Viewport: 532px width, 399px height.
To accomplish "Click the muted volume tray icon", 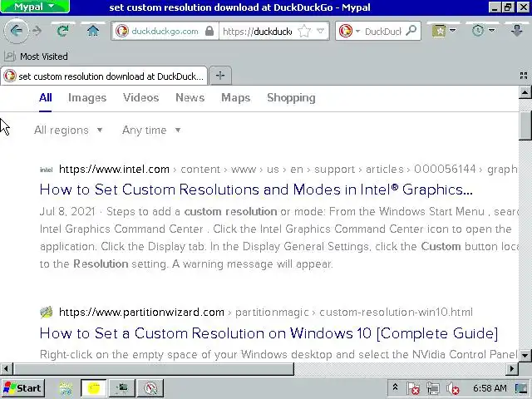I will tap(452, 388).
